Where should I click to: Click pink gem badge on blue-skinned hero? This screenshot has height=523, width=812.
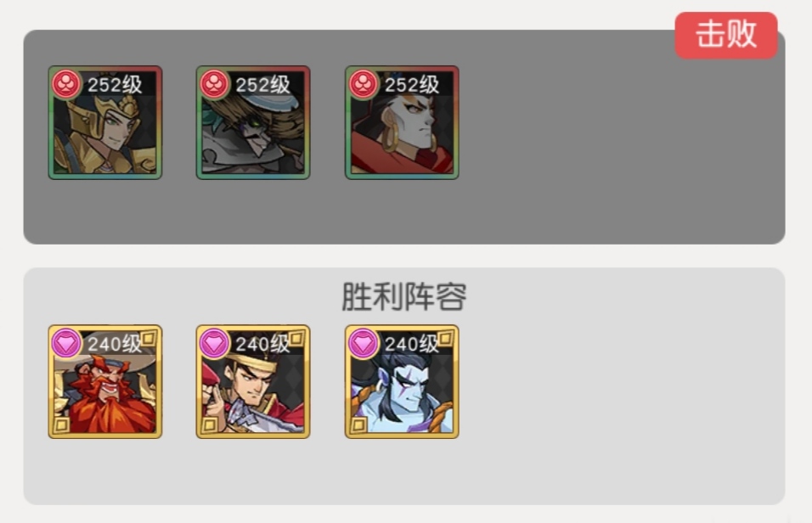click(x=363, y=343)
